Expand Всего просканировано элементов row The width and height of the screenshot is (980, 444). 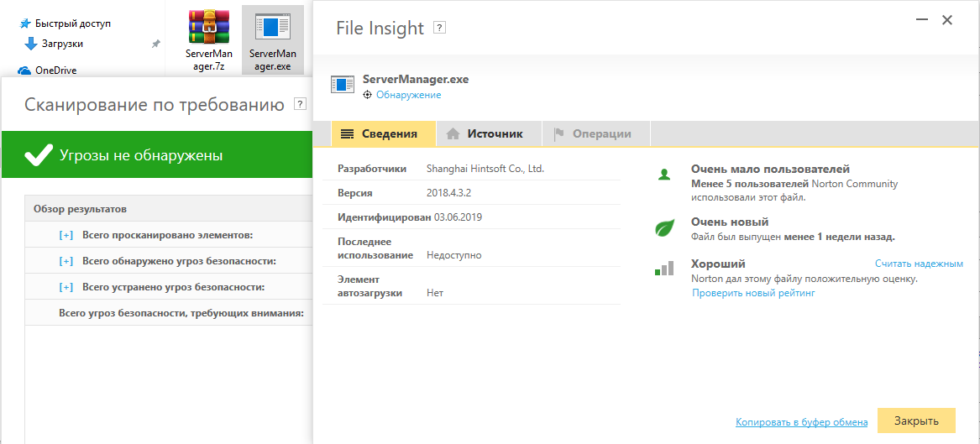pos(66,235)
